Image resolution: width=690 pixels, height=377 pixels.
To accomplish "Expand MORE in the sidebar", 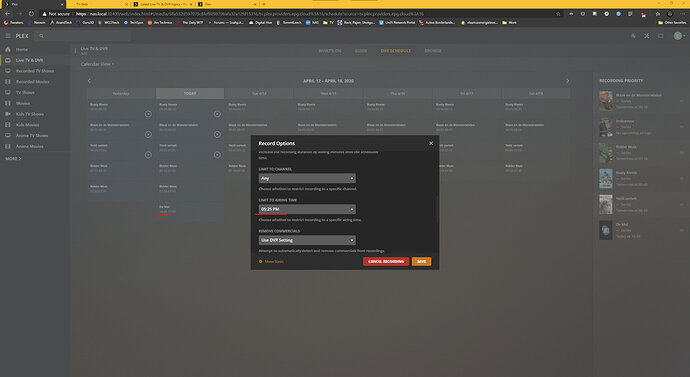I will [x=13, y=158].
